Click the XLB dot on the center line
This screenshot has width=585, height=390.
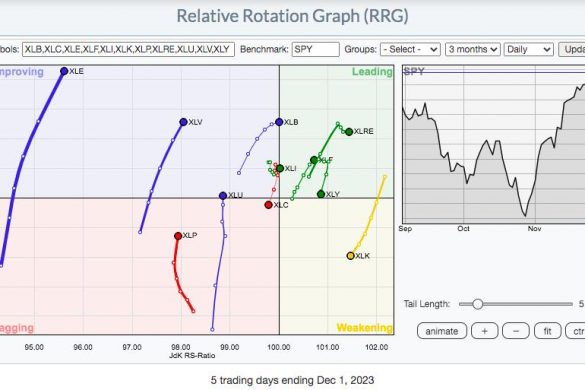(279, 122)
